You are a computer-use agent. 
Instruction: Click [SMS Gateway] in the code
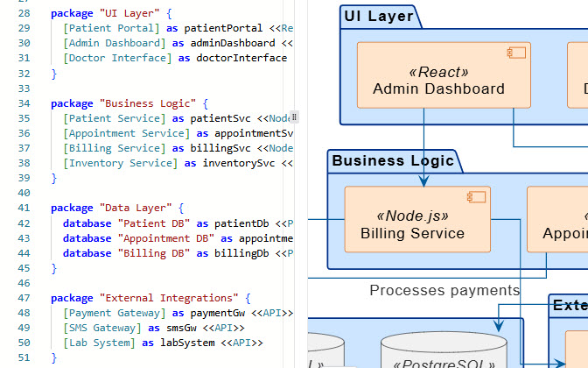(102, 329)
